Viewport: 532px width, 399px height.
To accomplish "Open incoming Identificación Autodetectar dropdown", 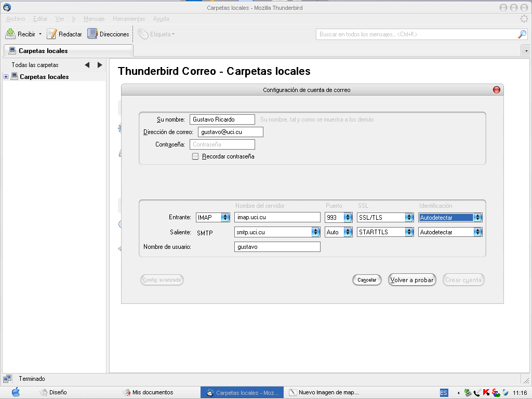I will coord(450,218).
